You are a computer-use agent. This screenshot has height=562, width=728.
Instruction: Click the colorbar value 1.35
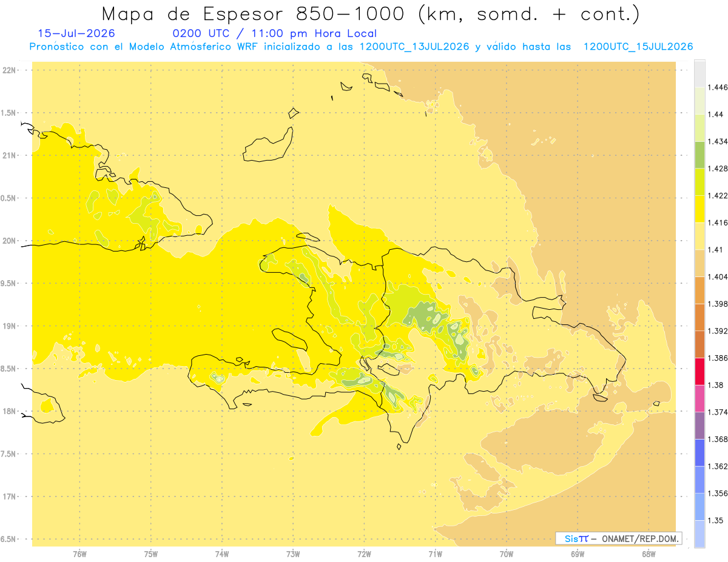(715, 521)
